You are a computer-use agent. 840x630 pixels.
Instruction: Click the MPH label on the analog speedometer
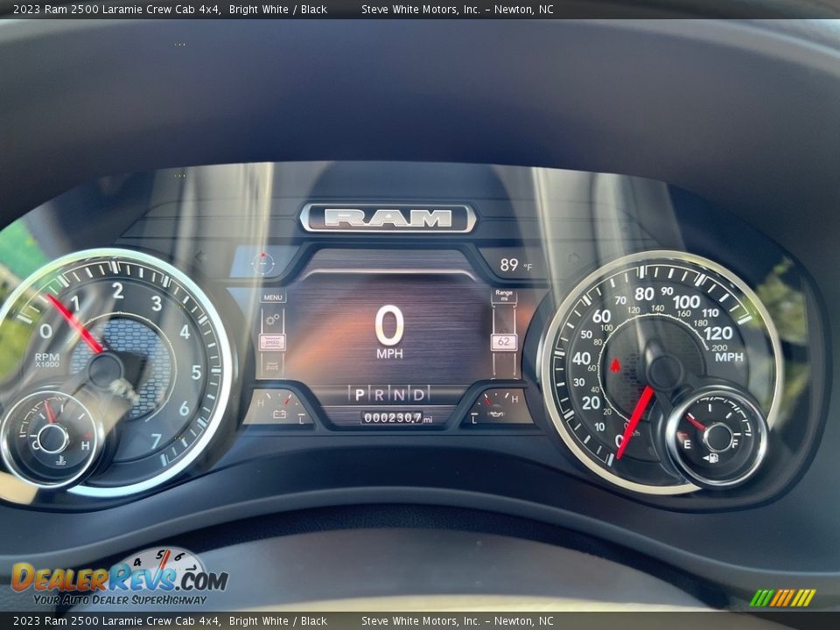click(729, 357)
